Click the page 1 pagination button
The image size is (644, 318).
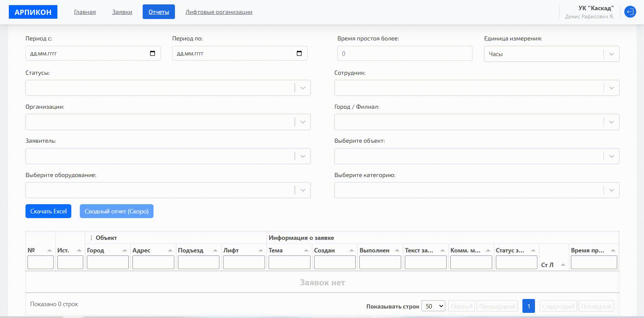pyautogui.click(x=529, y=306)
